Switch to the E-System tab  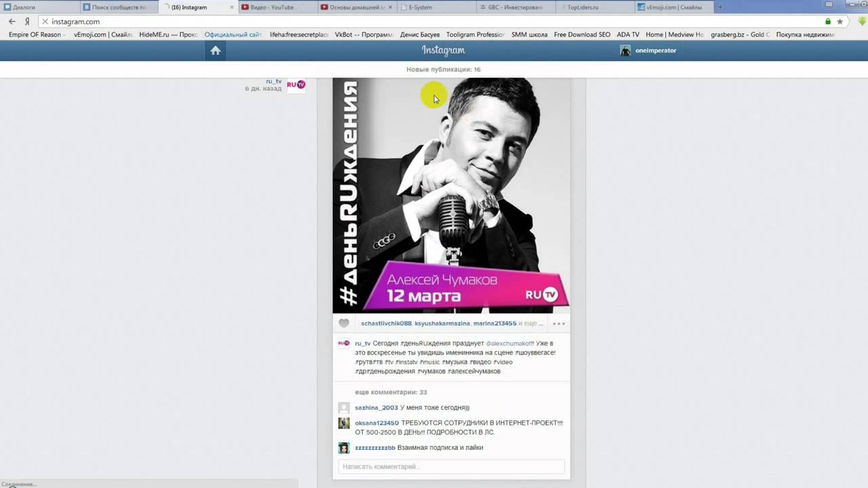pyautogui.click(x=437, y=7)
